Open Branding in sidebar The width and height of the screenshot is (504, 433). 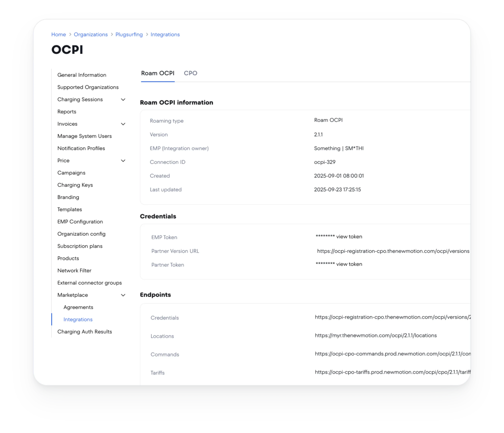(68, 197)
